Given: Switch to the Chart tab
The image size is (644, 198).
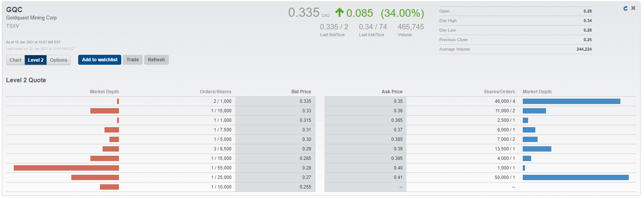Looking at the screenshot, I should click(x=16, y=60).
